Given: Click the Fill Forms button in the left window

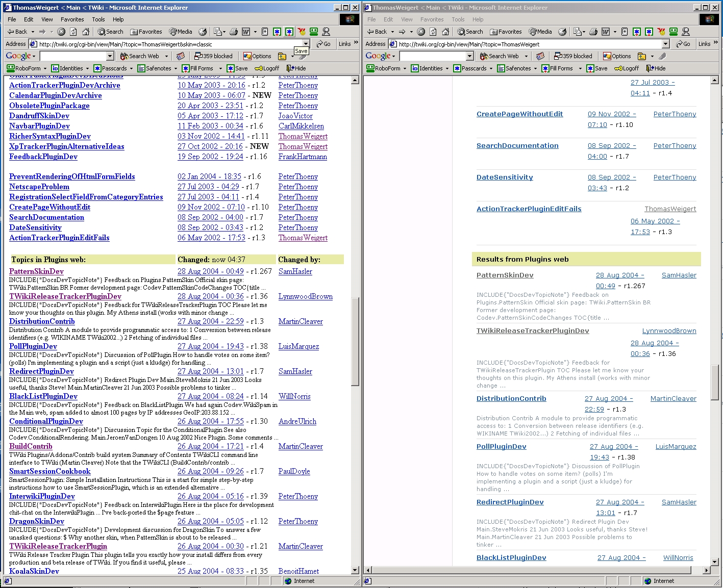Looking at the screenshot, I should [197, 68].
